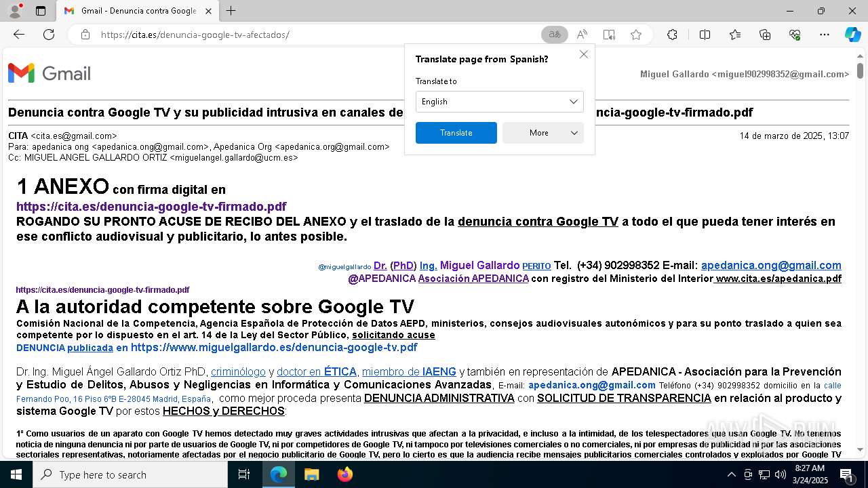
Task: Open the 'doctor en ÉTICA' link
Action: (317, 371)
